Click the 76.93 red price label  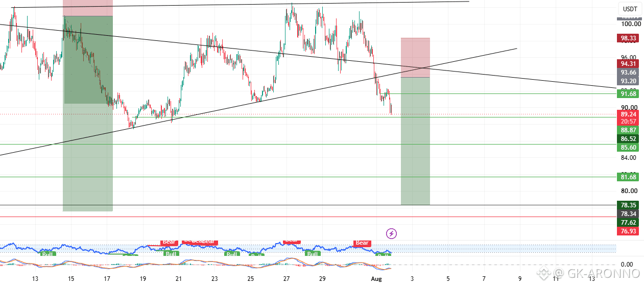pyautogui.click(x=628, y=231)
